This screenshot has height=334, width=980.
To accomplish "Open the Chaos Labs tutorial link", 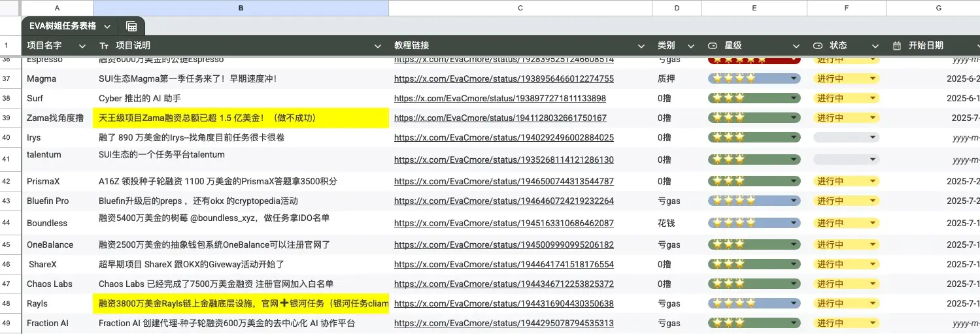I will 504,284.
